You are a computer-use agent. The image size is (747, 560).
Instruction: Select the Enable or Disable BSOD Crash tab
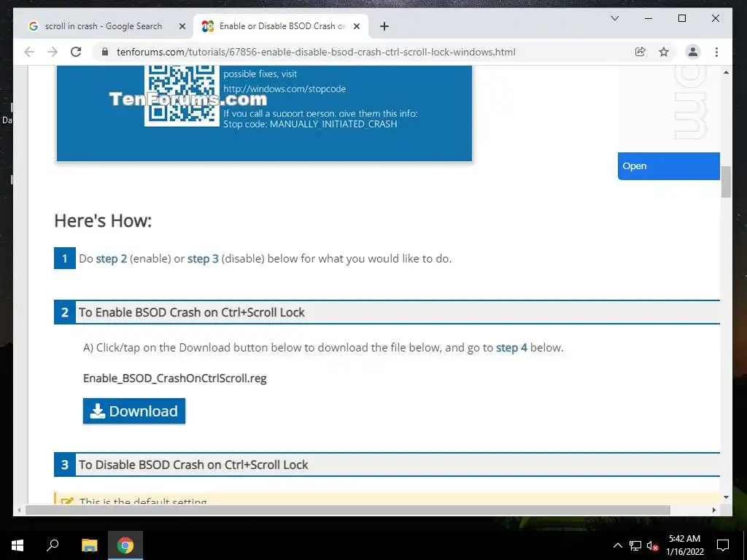[x=281, y=26]
